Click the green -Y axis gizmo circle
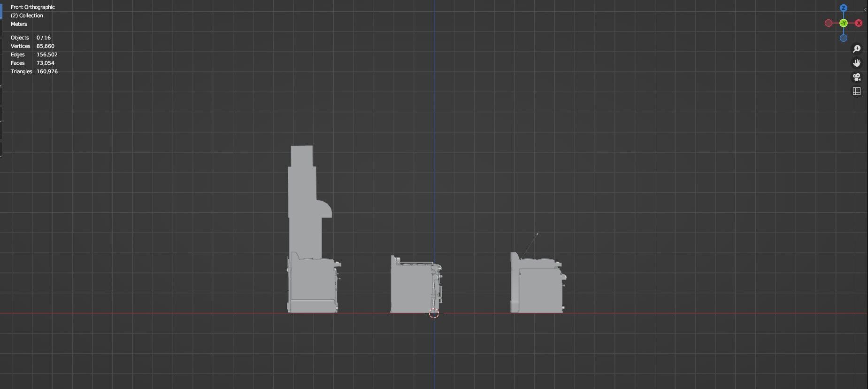This screenshot has height=389, width=868. point(844,23)
